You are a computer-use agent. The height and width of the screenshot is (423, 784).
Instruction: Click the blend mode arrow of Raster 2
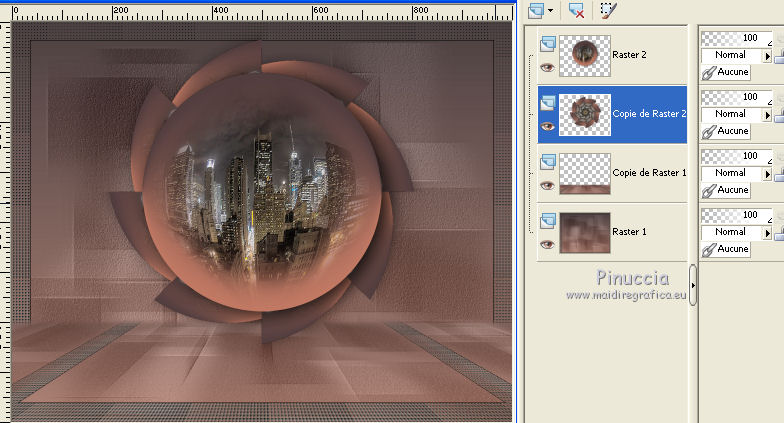pos(768,56)
